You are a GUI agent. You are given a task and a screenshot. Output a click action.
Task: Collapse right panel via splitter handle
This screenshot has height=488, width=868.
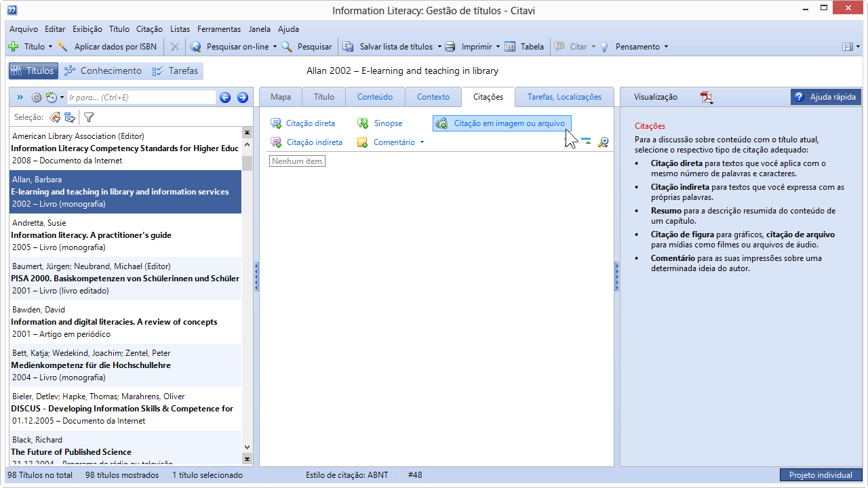coord(617,277)
